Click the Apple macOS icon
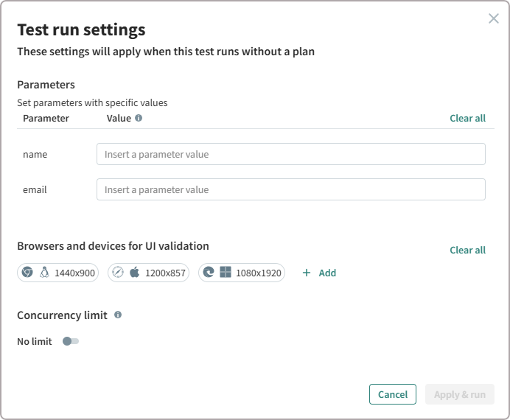The height and width of the screenshot is (420, 510). click(x=135, y=273)
